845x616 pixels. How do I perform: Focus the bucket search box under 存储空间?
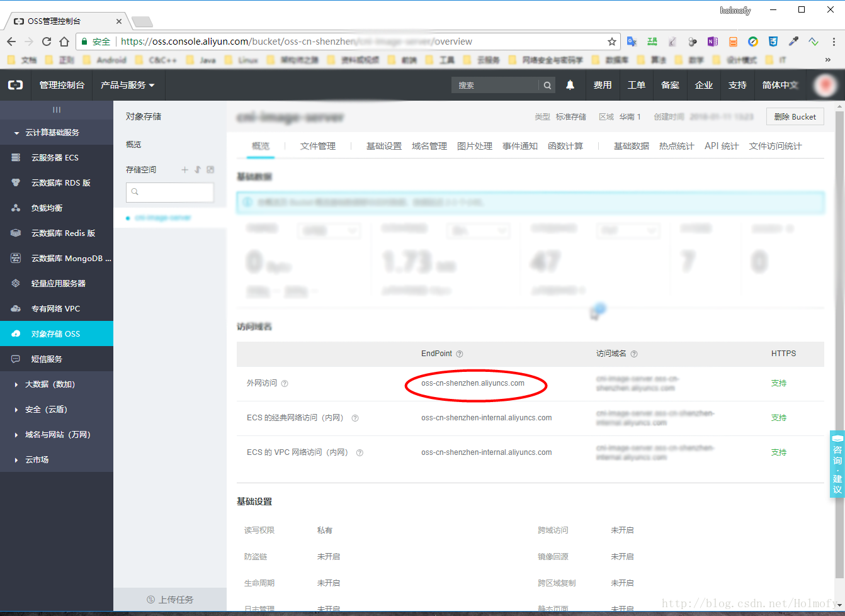tap(170, 192)
